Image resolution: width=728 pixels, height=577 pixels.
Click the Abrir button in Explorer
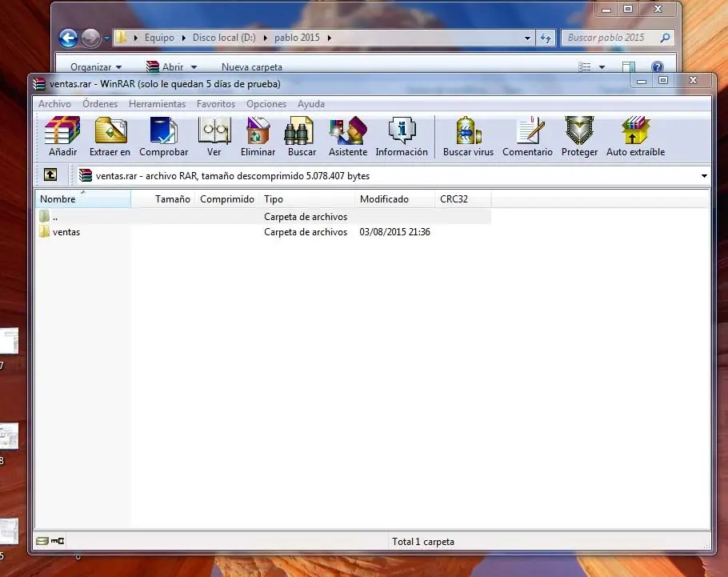(166, 67)
